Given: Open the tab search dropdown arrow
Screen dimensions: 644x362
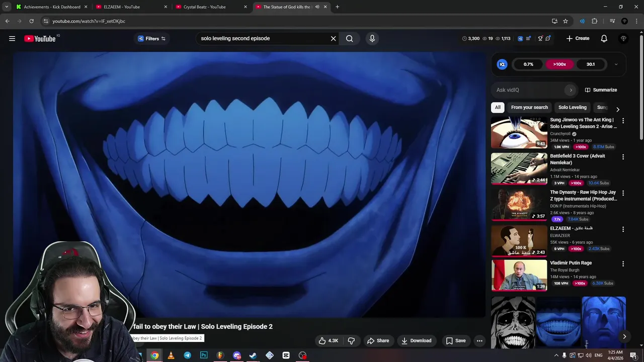Looking at the screenshot, I should pos(7,7).
